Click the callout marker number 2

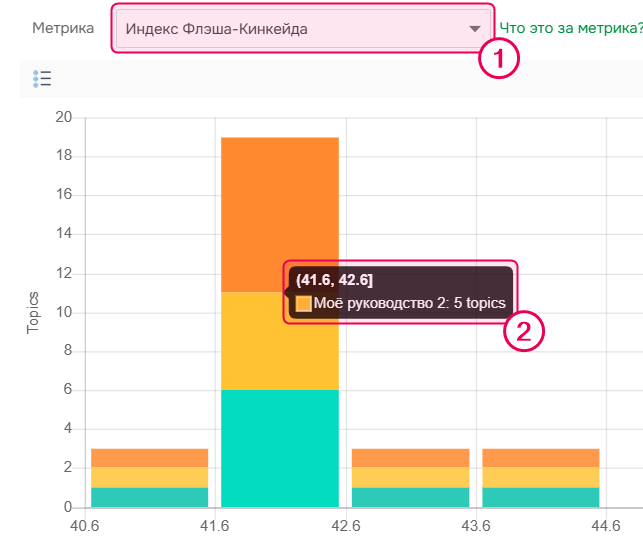[524, 330]
